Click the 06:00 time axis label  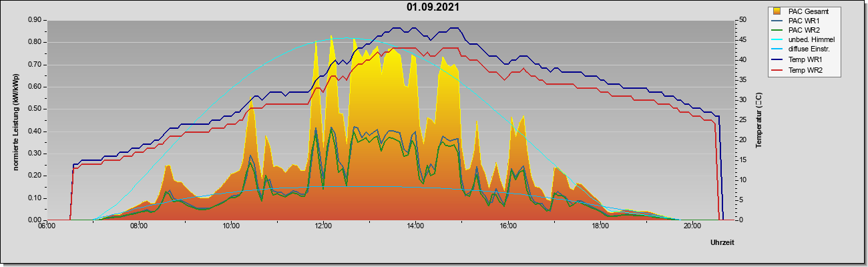[x=47, y=226]
